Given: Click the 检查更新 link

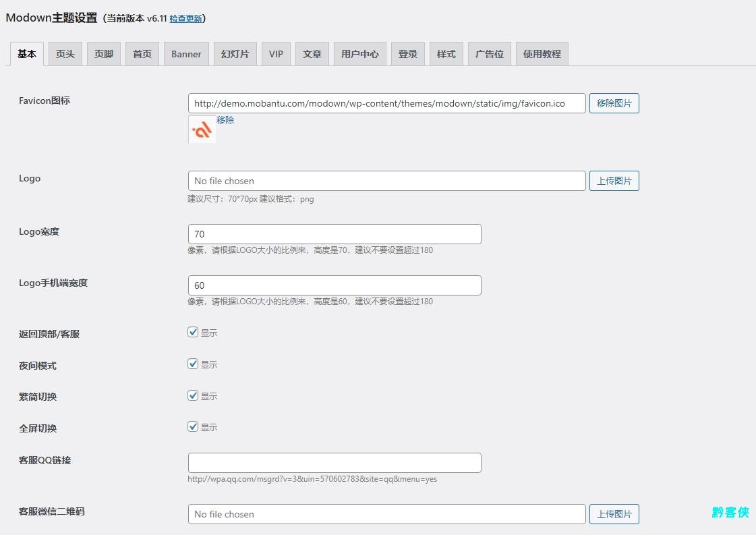Looking at the screenshot, I should click(185, 19).
